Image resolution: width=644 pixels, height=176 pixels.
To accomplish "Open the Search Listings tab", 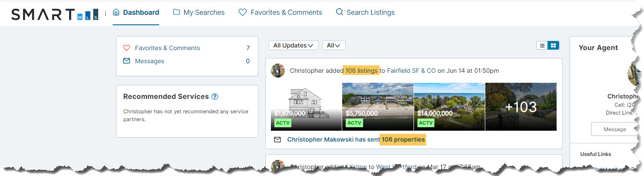I will [x=365, y=13].
